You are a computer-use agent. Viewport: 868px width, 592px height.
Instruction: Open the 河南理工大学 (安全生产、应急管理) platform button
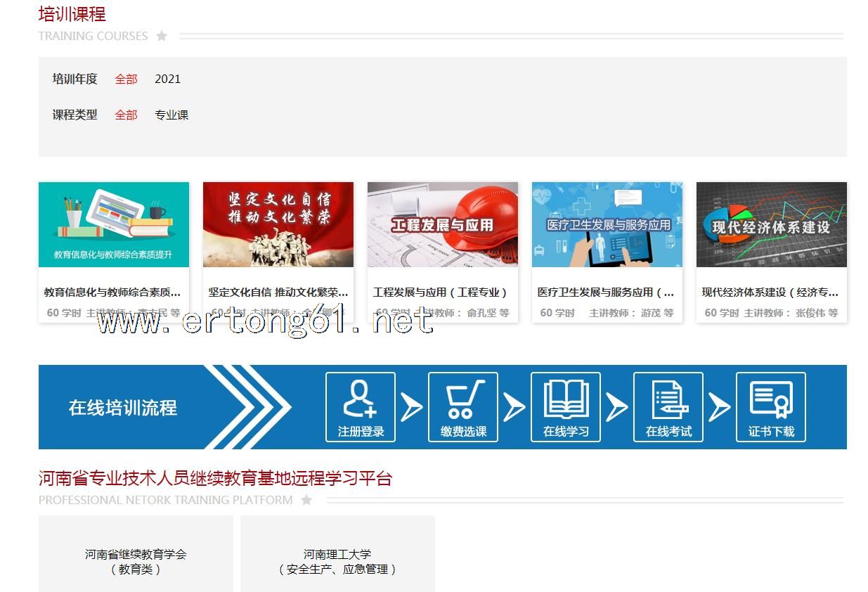coord(337,561)
